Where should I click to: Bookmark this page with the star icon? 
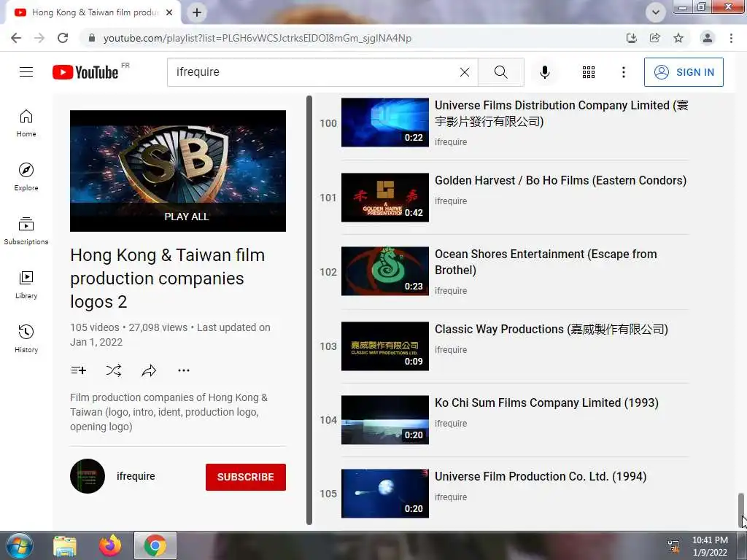[678, 38]
